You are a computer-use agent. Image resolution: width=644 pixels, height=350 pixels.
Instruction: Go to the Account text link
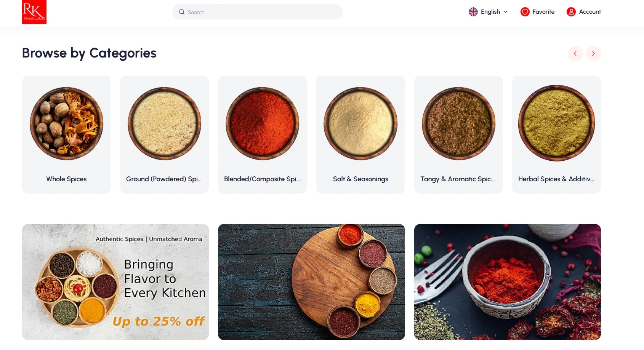coord(590,12)
